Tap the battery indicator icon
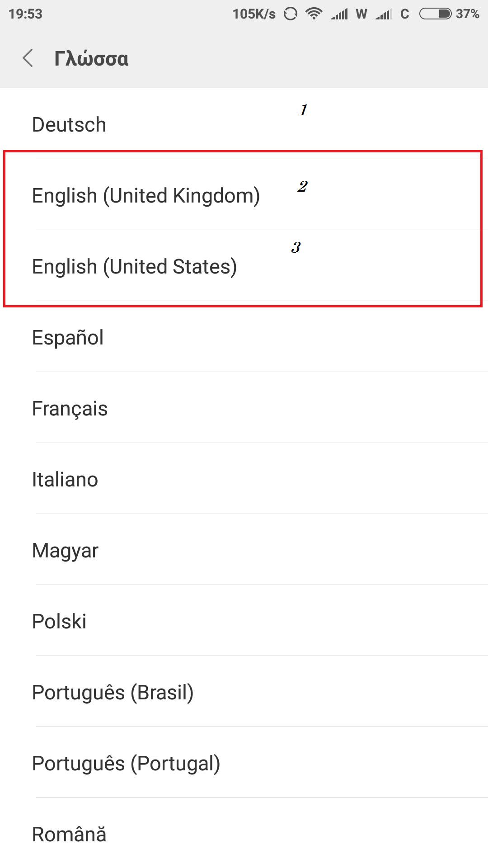This screenshot has height=868, width=488. tap(435, 14)
